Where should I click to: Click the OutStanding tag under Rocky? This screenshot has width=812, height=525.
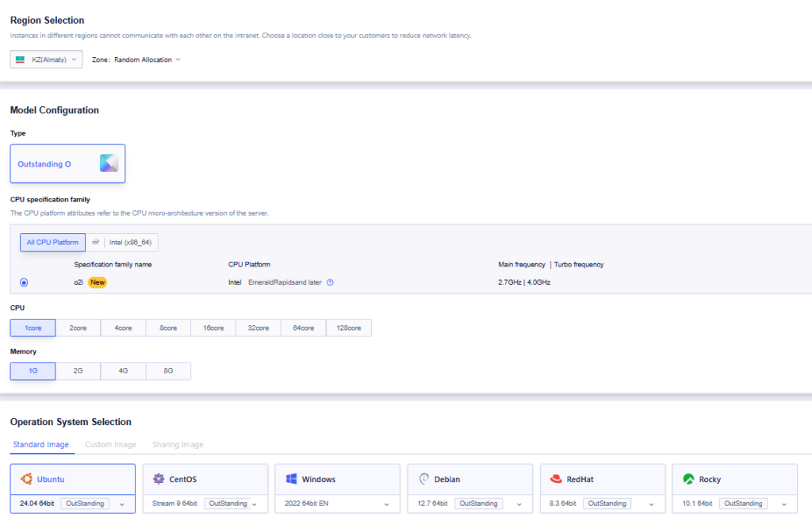743,504
